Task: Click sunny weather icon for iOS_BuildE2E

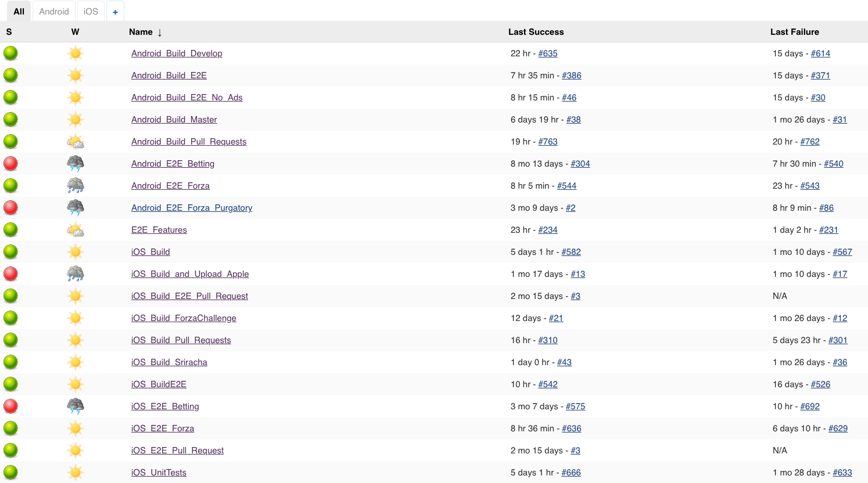Action: point(75,384)
